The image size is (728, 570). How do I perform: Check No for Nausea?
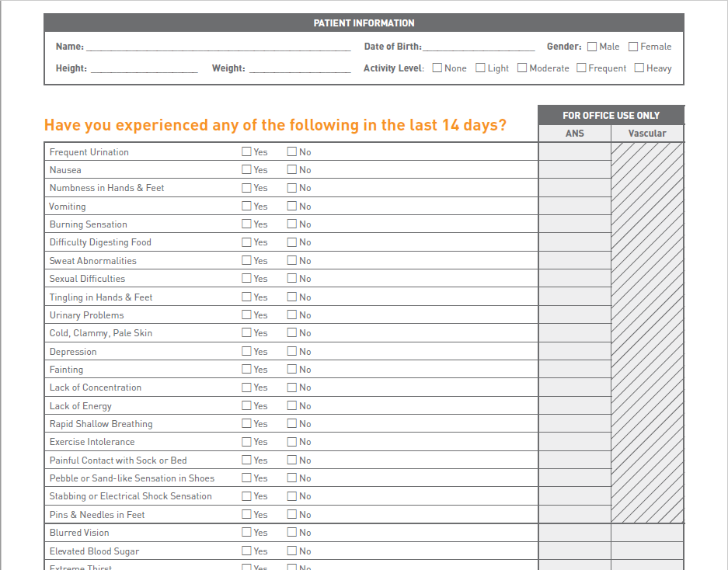click(x=292, y=169)
